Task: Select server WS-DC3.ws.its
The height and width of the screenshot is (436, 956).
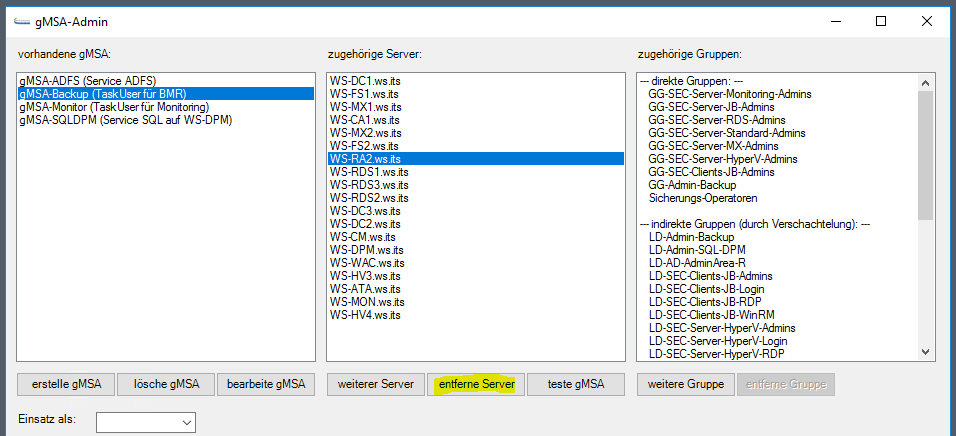Action: pyautogui.click(x=476, y=211)
